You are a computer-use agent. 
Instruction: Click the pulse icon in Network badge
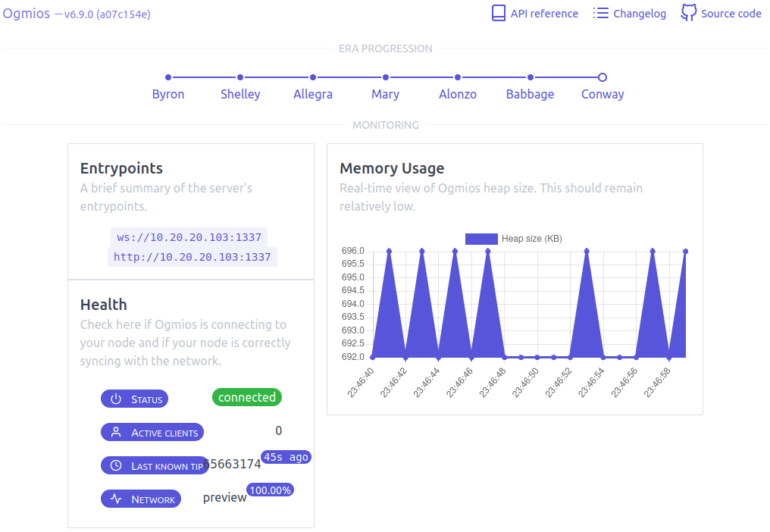pos(116,499)
